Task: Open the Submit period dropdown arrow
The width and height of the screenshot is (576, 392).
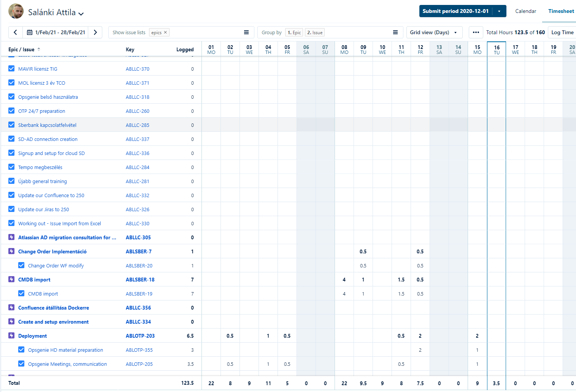Action: (x=499, y=11)
